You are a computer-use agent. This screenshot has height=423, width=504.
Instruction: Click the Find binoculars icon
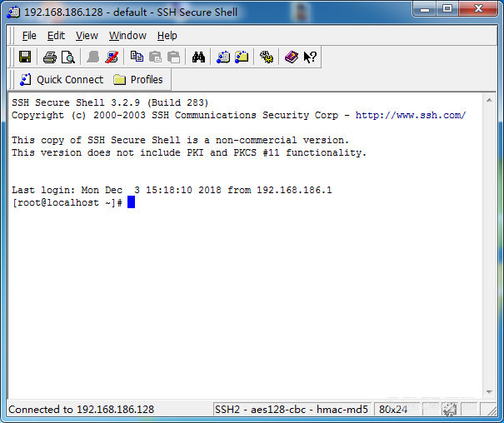click(x=198, y=57)
